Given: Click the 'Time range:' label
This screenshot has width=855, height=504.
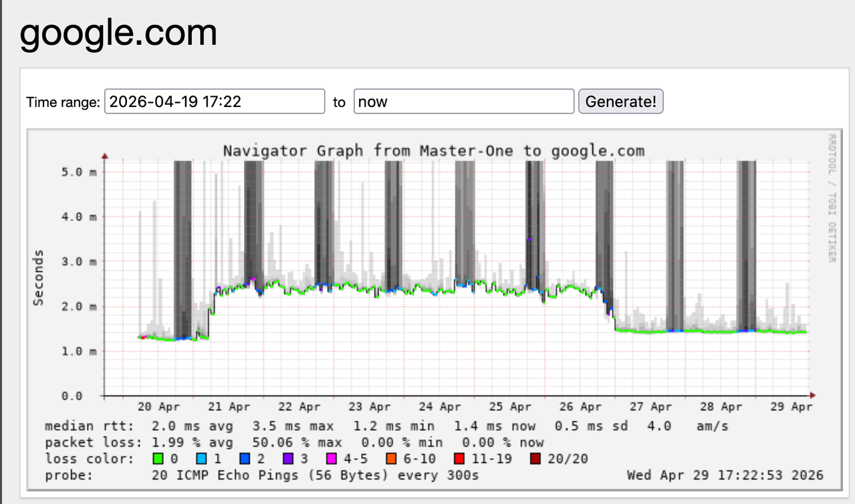Looking at the screenshot, I should click(x=63, y=102).
